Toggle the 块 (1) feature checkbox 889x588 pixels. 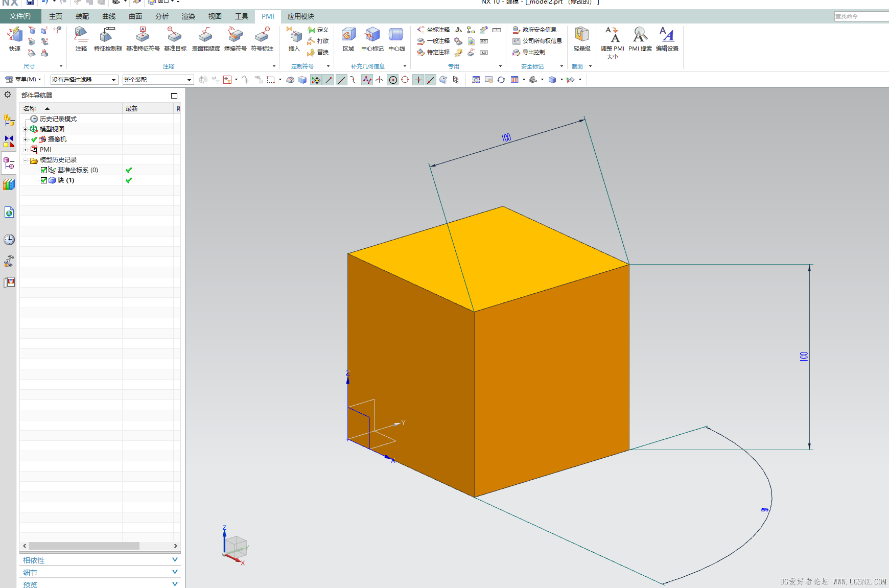44,180
